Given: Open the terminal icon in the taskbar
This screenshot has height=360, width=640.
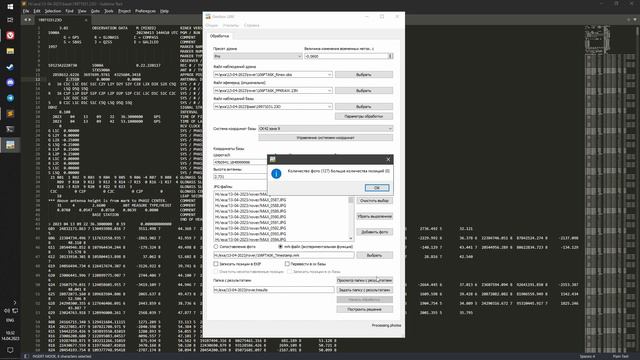Looking at the screenshot, I should tap(10, 129).
